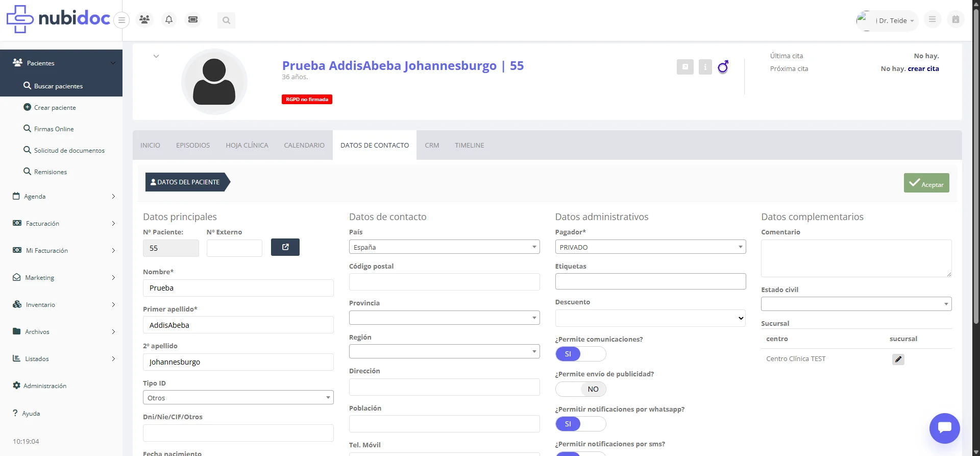
Task: Open the Estado civil dropdown
Action: [856, 304]
